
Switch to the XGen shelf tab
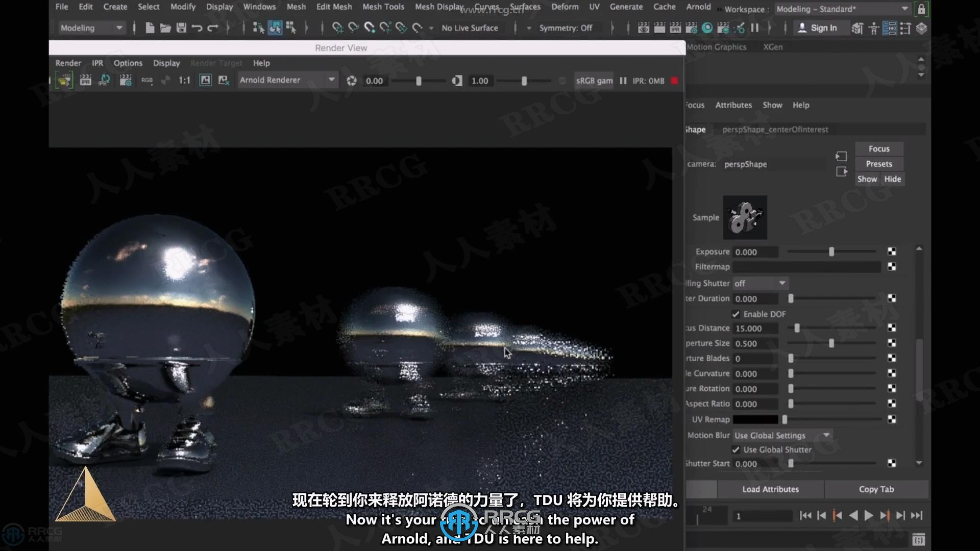coord(773,47)
